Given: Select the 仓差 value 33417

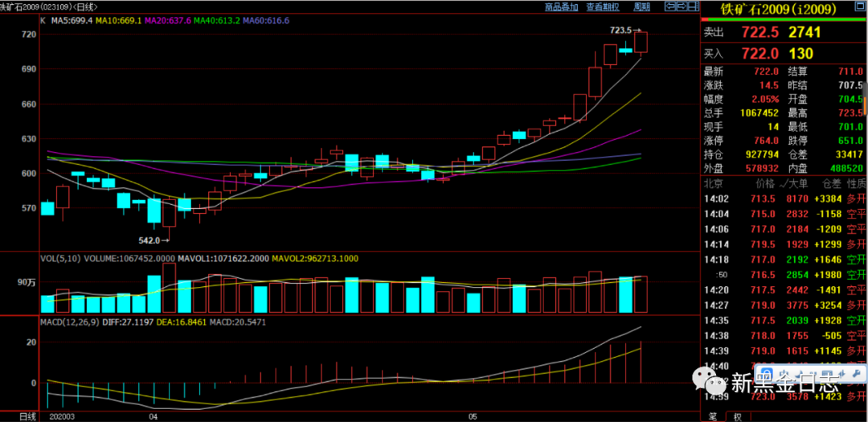Looking at the screenshot, I should [848, 154].
